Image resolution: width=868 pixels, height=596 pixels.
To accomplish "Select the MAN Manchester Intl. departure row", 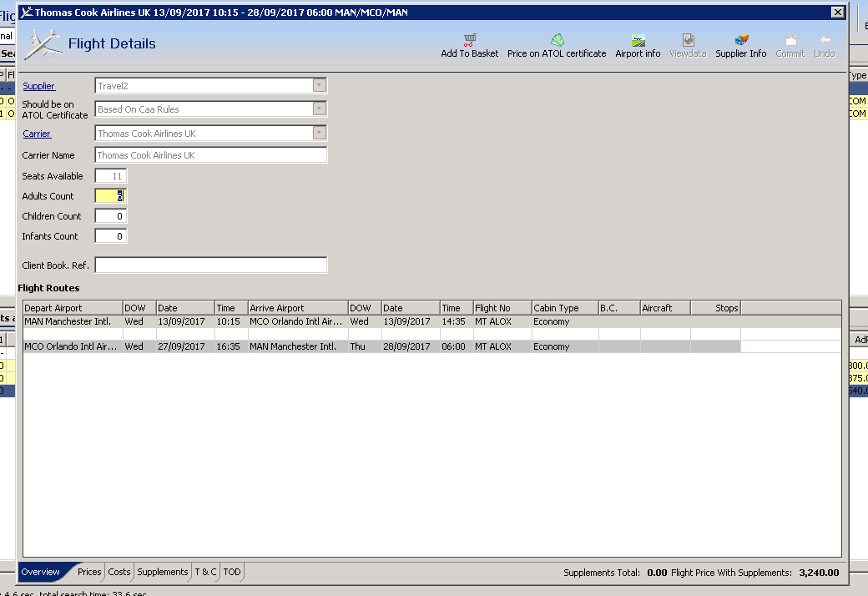I will pos(431,321).
